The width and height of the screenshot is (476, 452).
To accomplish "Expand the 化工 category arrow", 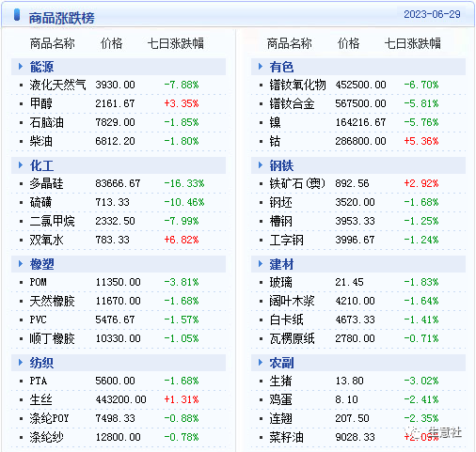I will [21, 165].
